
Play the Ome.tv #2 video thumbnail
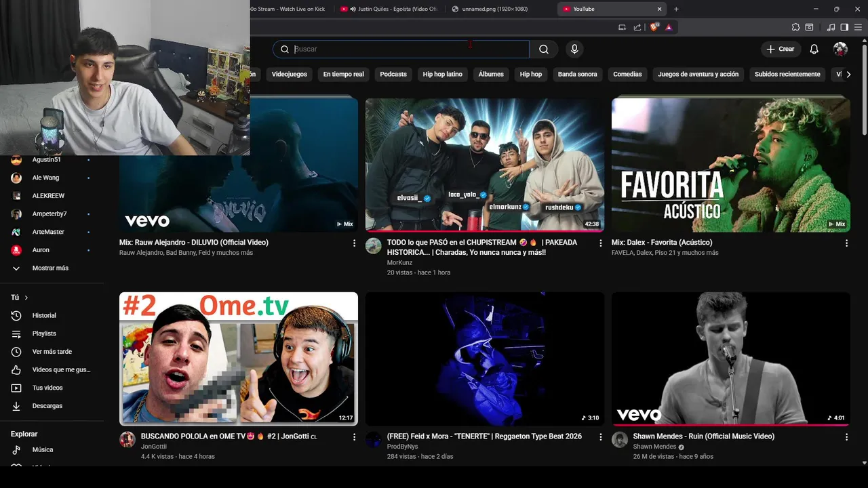coord(239,359)
